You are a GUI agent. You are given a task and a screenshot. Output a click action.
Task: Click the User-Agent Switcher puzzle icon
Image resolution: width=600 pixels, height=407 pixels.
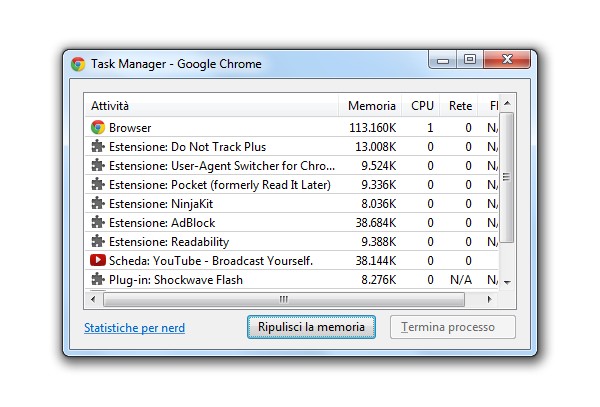point(98,165)
